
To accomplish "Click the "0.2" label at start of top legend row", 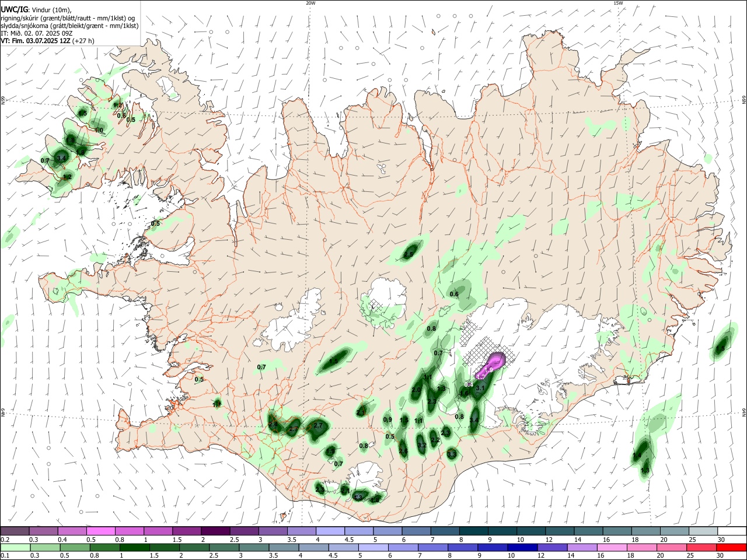I will click(5, 540).
